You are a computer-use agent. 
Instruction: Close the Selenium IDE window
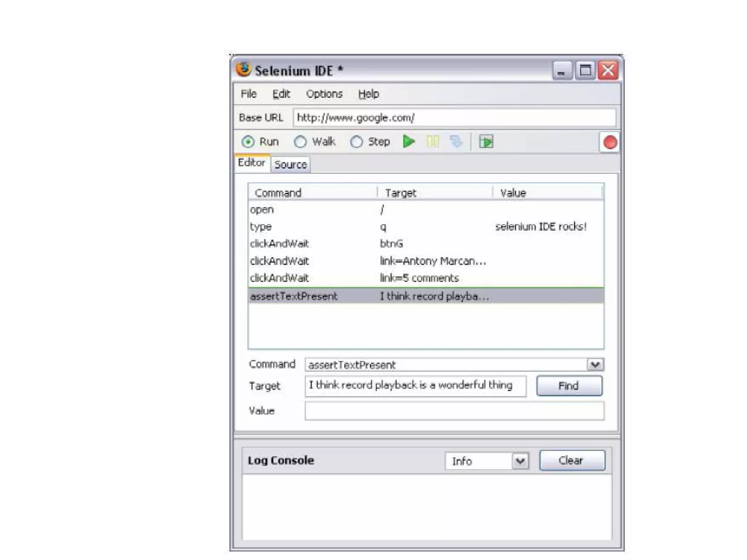click(x=608, y=70)
